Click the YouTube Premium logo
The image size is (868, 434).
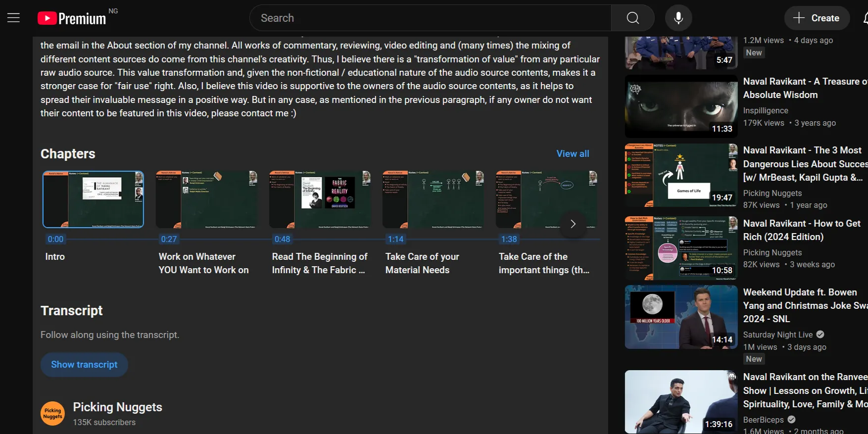[72, 18]
